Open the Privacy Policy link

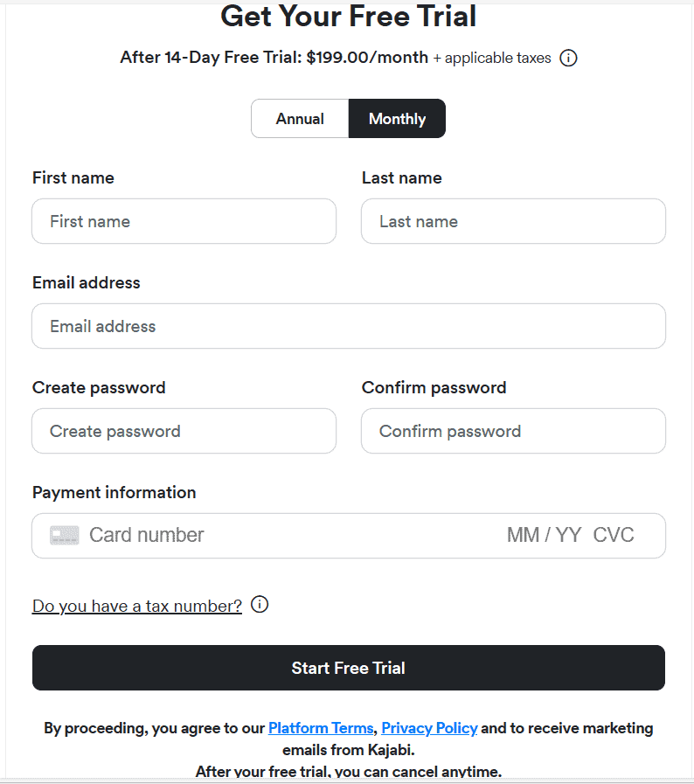429,728
